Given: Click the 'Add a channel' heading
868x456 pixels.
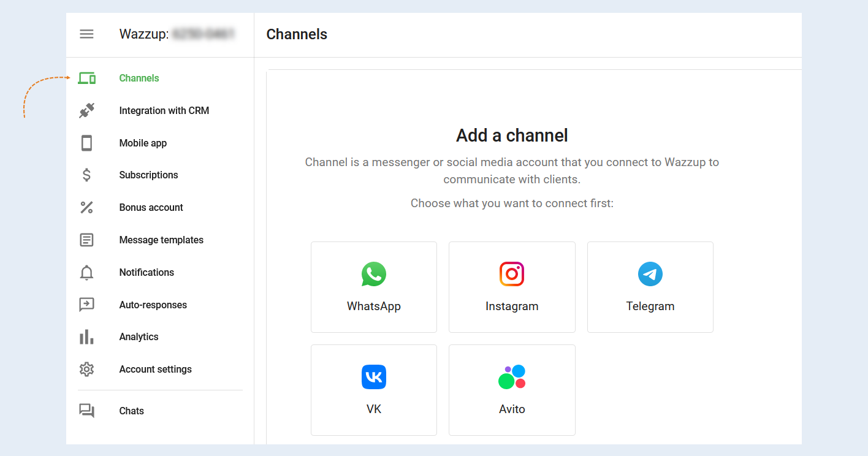Looking at the screenshot, I should coord(512,135).
